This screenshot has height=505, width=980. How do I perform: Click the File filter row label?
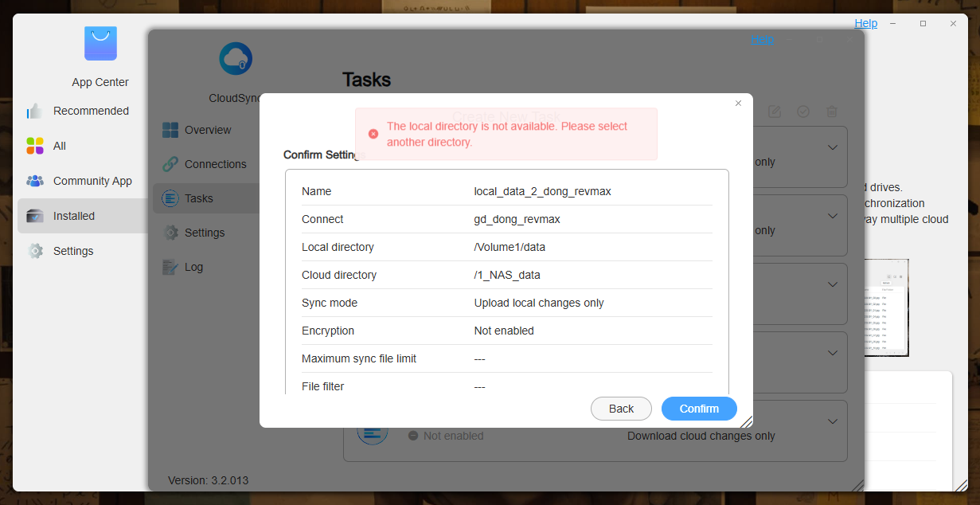[x=322, y=386]
